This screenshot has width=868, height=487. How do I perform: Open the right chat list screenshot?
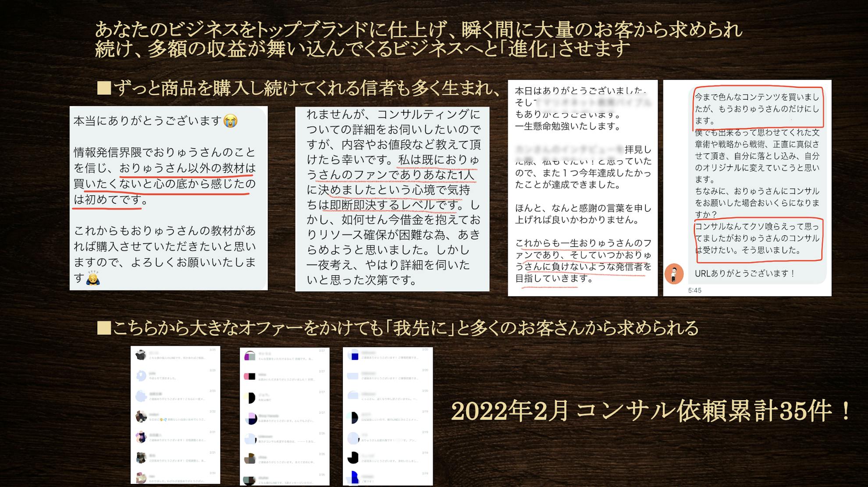pos(388,416)
